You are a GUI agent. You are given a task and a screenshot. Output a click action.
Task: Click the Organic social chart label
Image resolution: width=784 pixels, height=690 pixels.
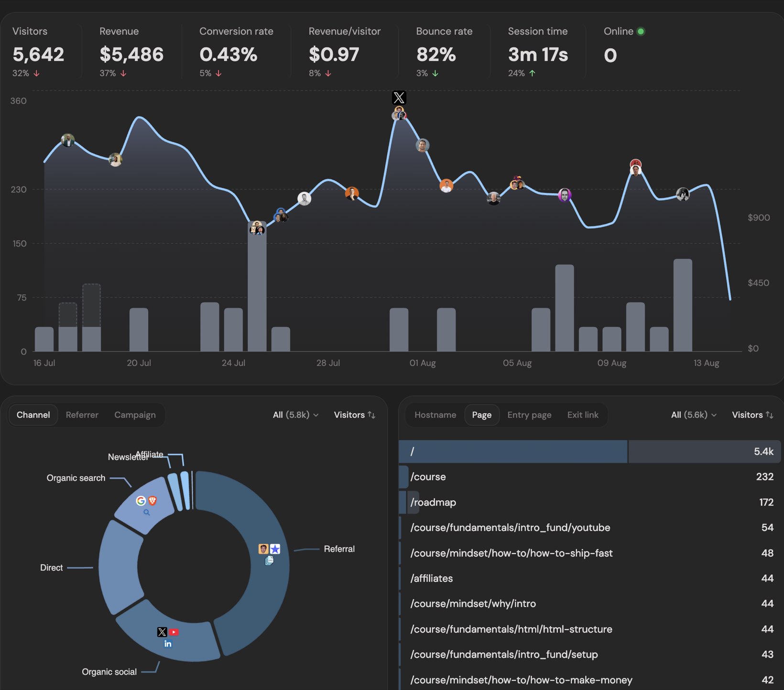(109, 672)
